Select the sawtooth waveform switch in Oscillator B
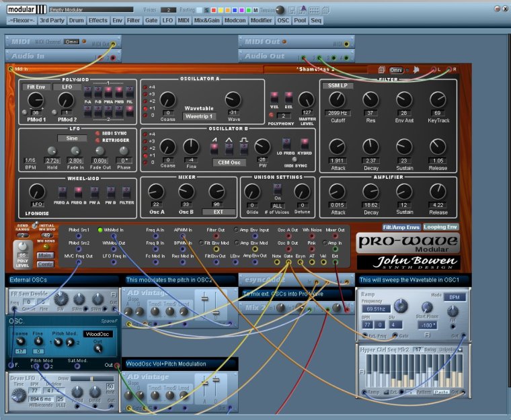This screenshot has width=511, height=420. [x=214, y=149]
